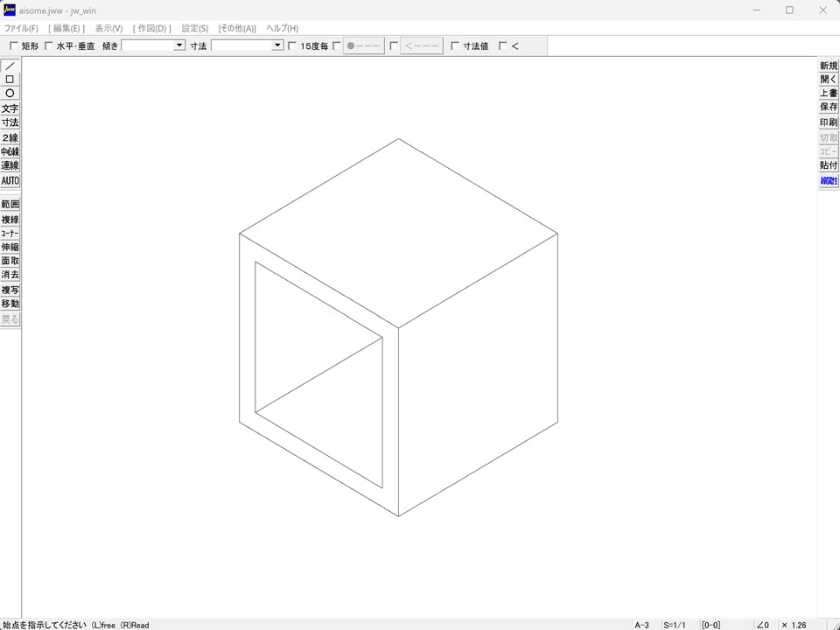The width and height of the screenshot is (840, 630).
Task: Enable the 矩形 checkbox
Action: coord(13,46)
